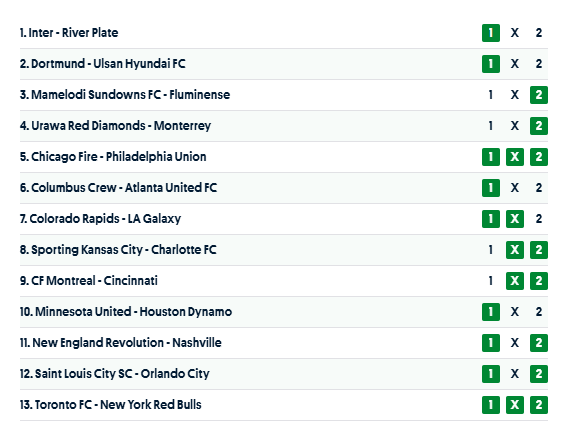The height and width of the screenshot is (428, 562).
Task: Select away win 2 for Dortmund - Ulsan Hyundai
Action: [539, 64]
